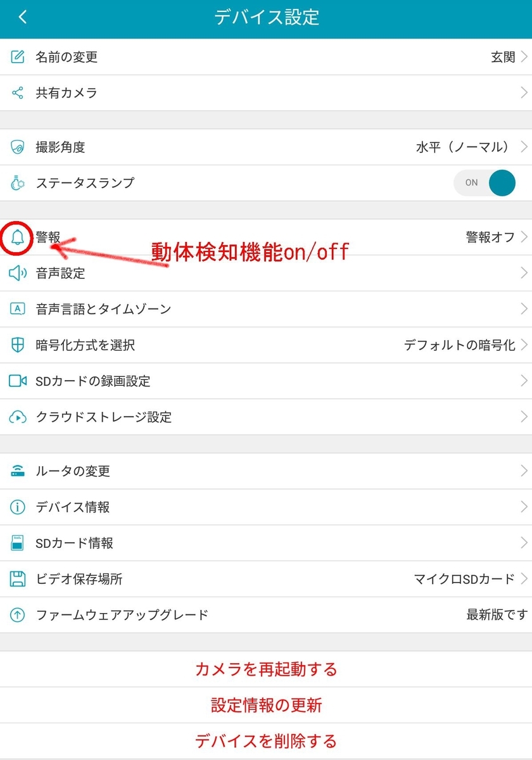
Task: Tap the pencil icon beside 名前の変更
Action: (18, 57)
